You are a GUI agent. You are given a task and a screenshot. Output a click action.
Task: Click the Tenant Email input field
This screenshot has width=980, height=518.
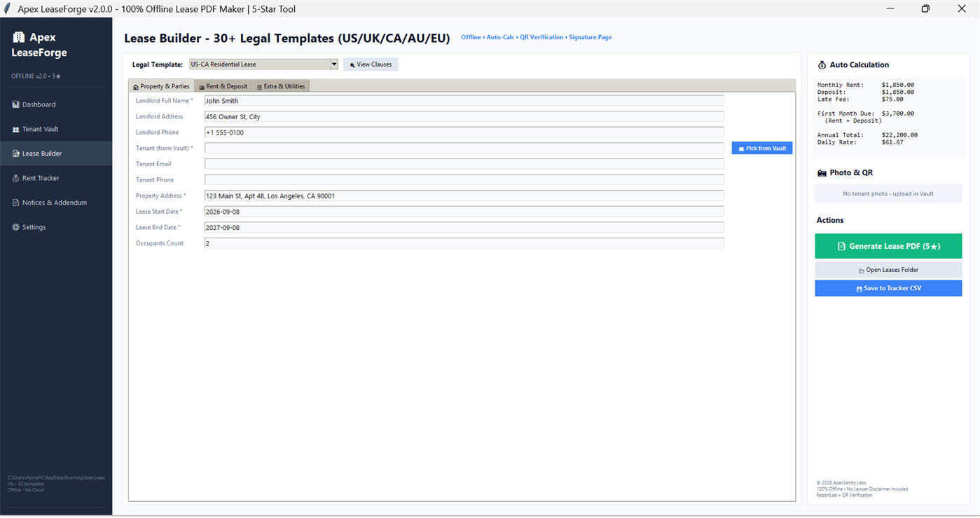(464, 164)
